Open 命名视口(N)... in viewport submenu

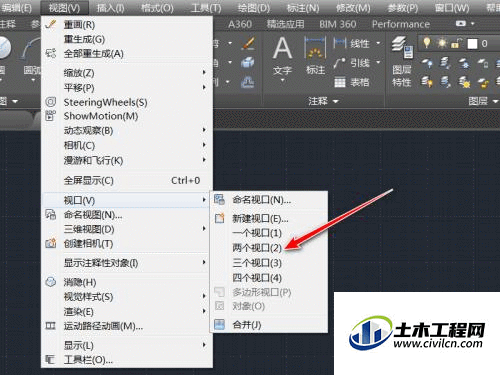(269, 200)
